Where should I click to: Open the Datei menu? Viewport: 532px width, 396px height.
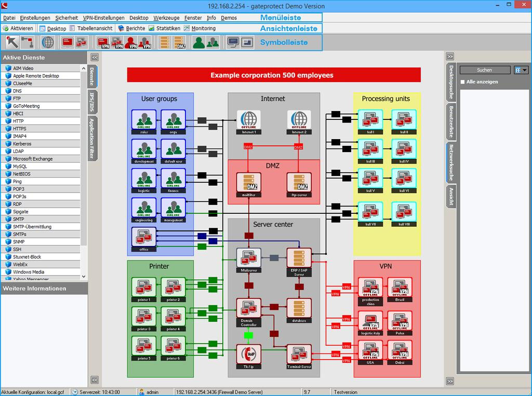pyautogui.click(x=9, y=18)
